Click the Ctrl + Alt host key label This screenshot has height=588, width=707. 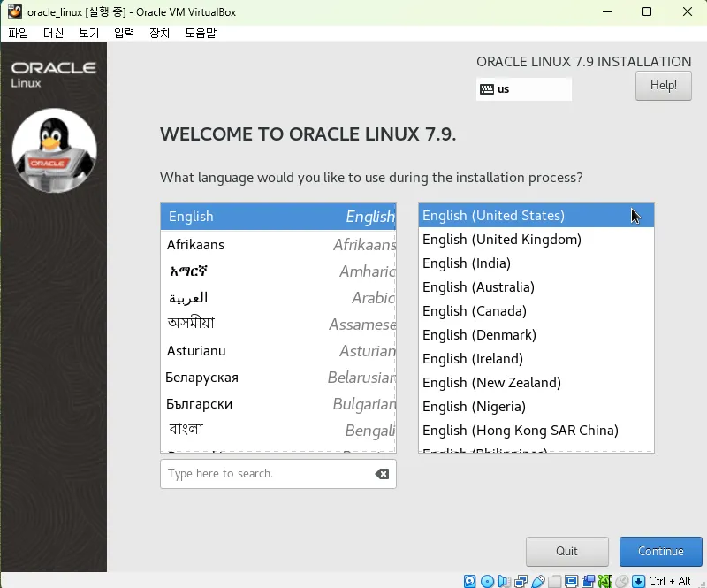670,581
